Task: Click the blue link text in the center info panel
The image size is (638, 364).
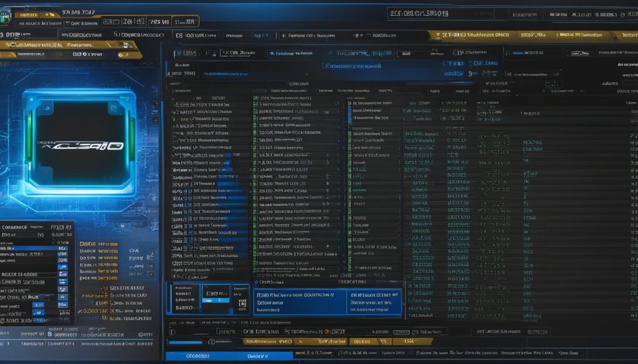Action: click(x=280, y=296)
